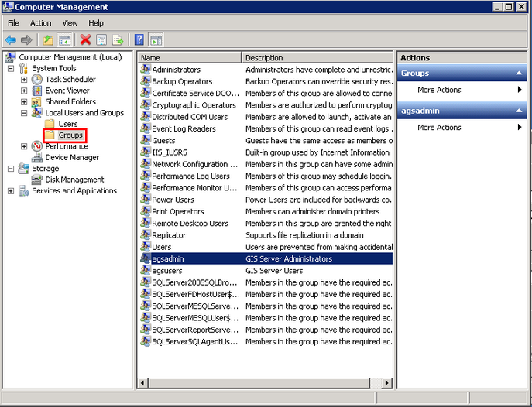532x407 pixels.
Task: Select Computer Management (Local) root node
Action: click(70, 57)
